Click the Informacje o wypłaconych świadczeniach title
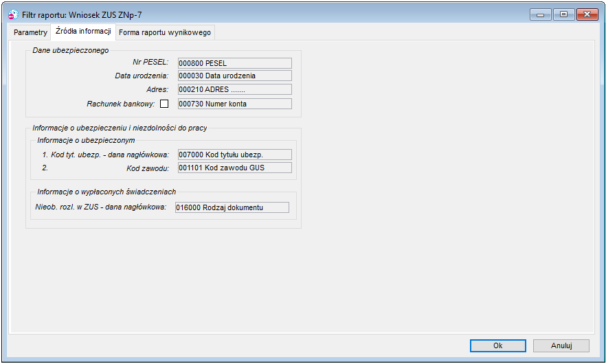 click(x=106, y=192)
